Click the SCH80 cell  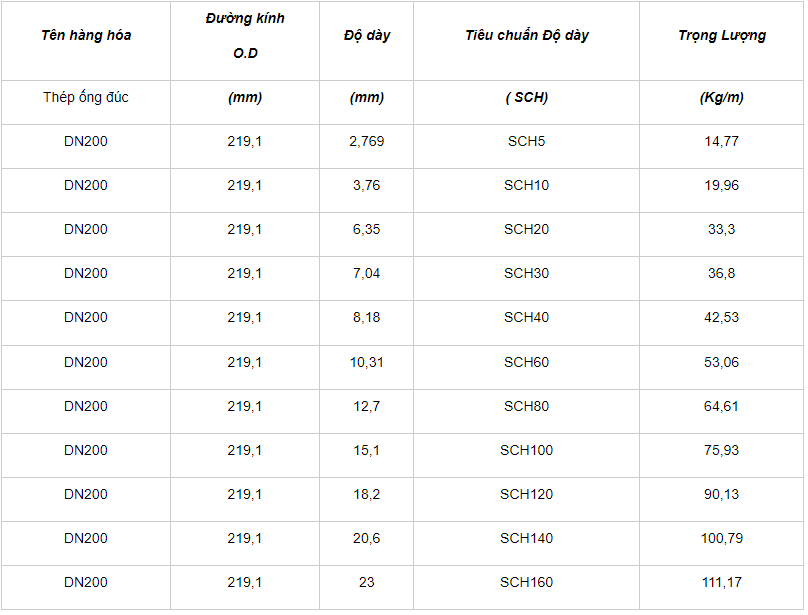pos(526,406)
